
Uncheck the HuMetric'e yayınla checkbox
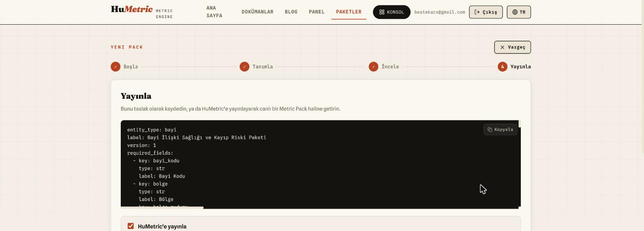point(131,226)
